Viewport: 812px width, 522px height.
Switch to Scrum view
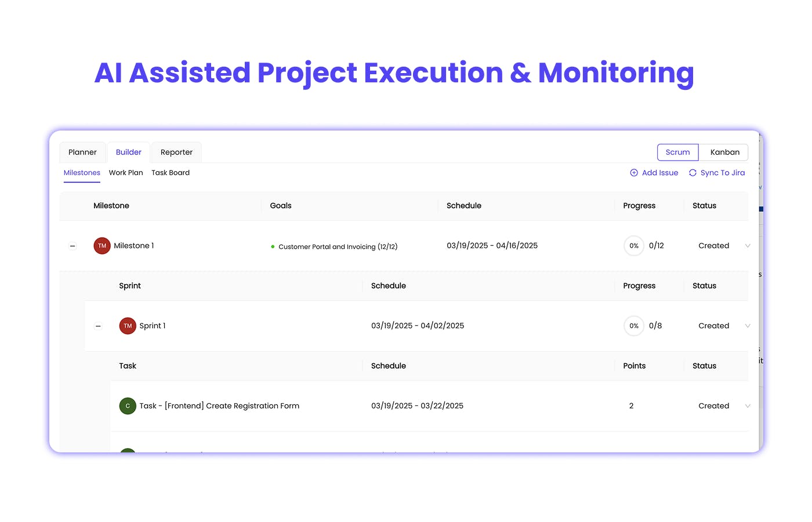coord(677,153)
